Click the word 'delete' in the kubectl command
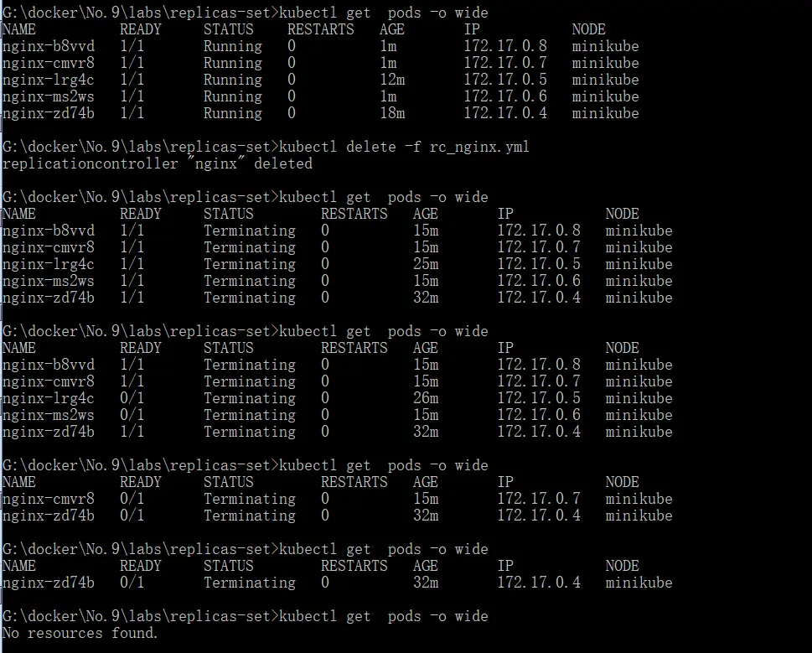Screen dimensions: 812x653 click(370, 147)
